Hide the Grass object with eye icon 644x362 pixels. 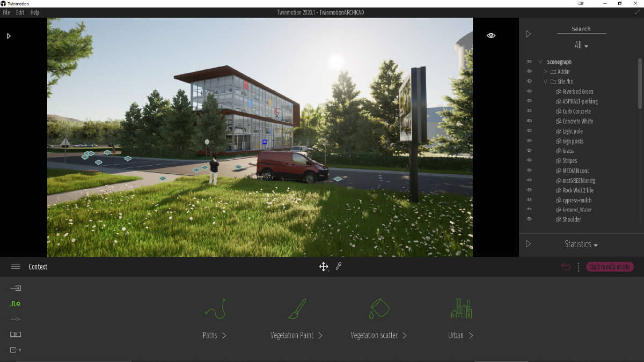point(529,151)
